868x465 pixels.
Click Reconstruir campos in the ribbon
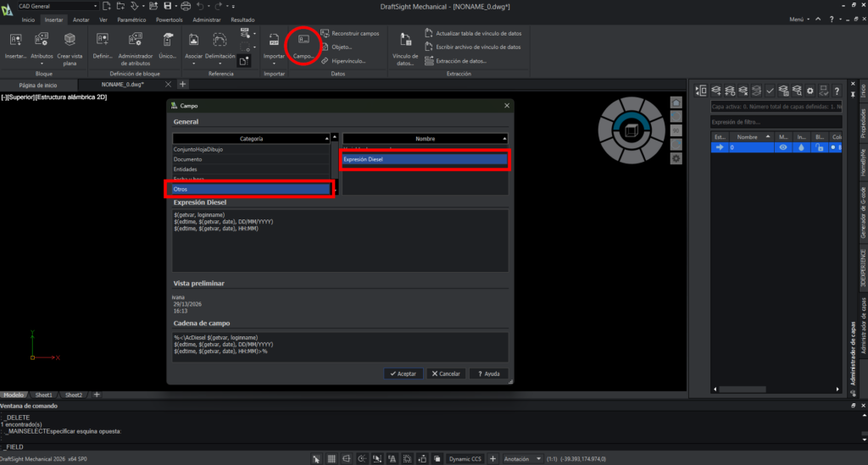[x=350, y=33]
